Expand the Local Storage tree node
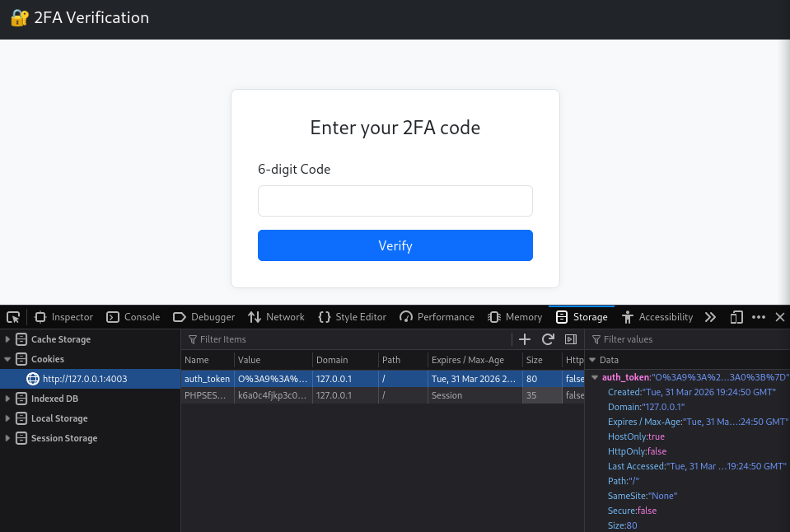 [7, 418]
